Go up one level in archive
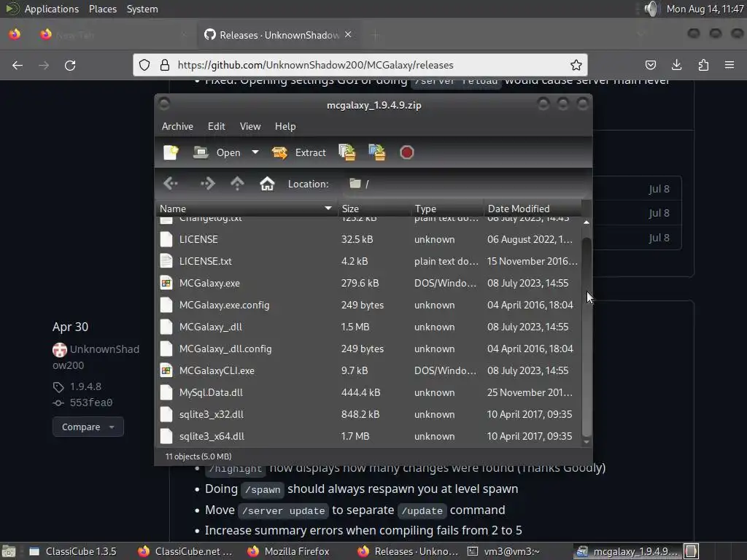Screen dimensions: 747x560 tap(237, 183)
